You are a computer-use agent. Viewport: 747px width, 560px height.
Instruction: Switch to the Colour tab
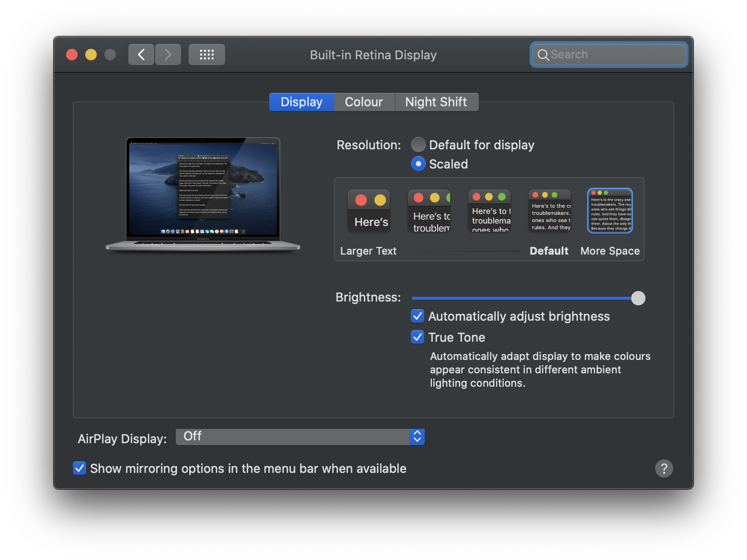click(364, 102)
